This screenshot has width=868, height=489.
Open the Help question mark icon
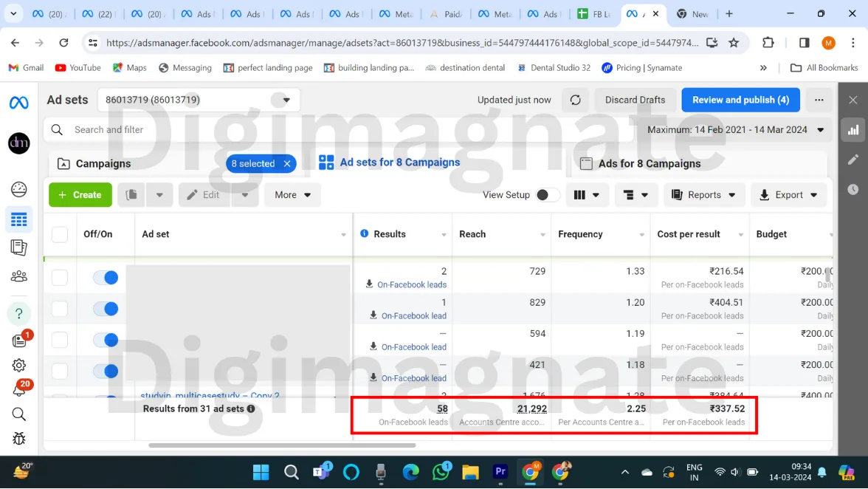click(x=19, y=313)
